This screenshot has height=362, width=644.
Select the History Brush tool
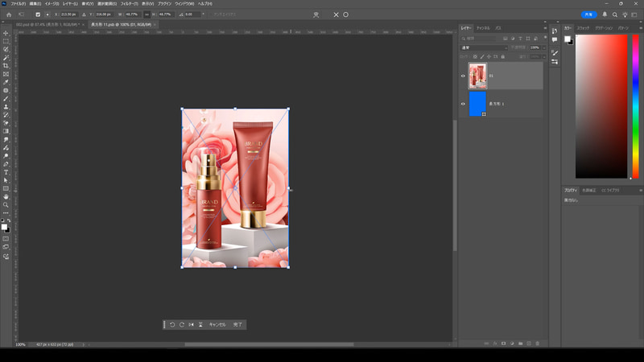pos(6,115)
